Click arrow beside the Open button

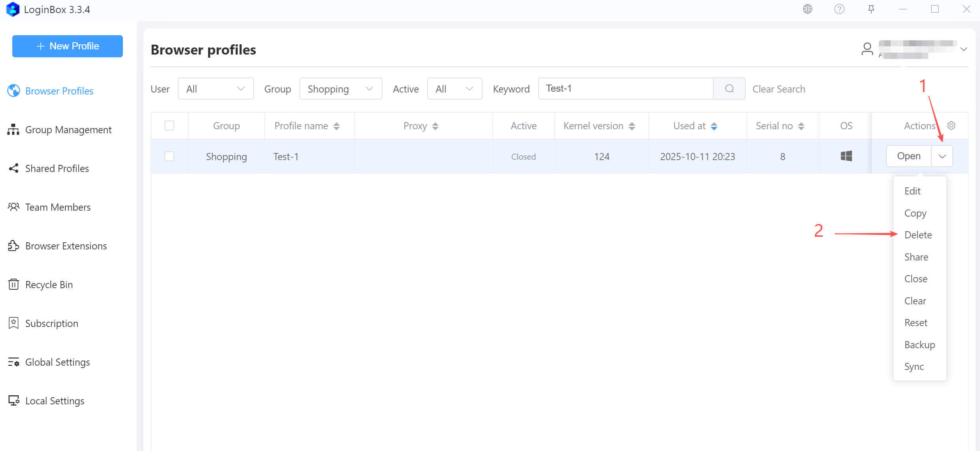[x=942, y=156]
